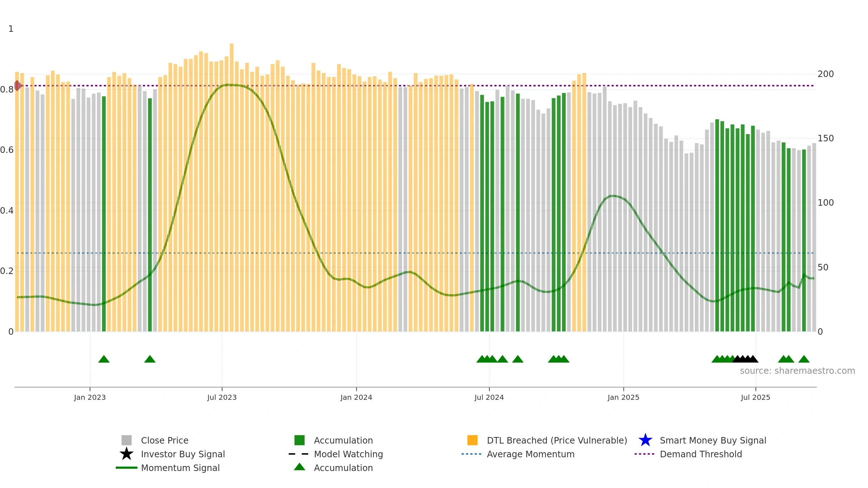Click the green Accumulation square legend icon
868x488 pixels.
tap(299, 440)
